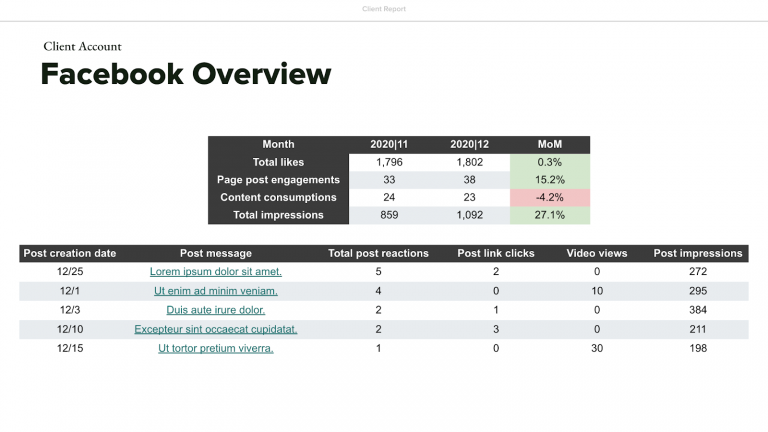Select the 'Post link clicks' column header

click(x=496, y=253)
